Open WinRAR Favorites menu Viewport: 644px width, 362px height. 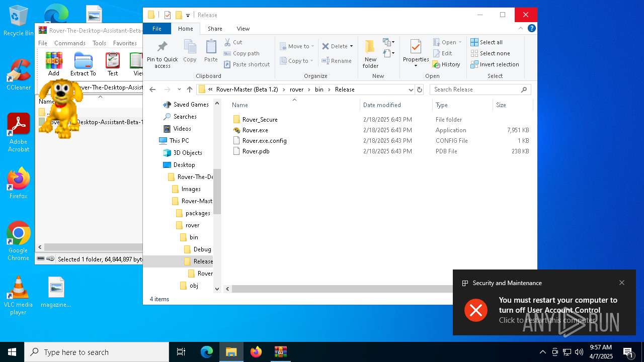[x=125, y=43]
